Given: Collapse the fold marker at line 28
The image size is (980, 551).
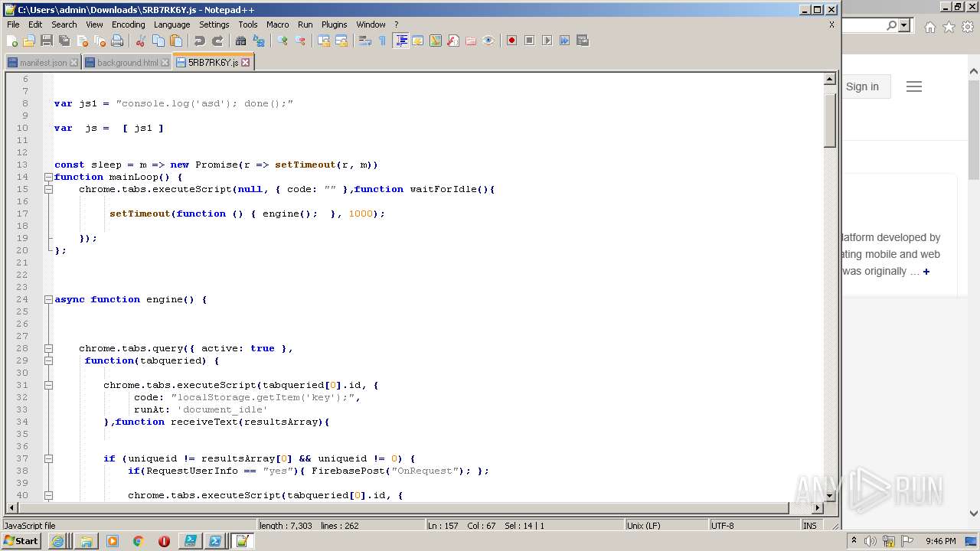Looking at the screenshot, I should [48, 348].
